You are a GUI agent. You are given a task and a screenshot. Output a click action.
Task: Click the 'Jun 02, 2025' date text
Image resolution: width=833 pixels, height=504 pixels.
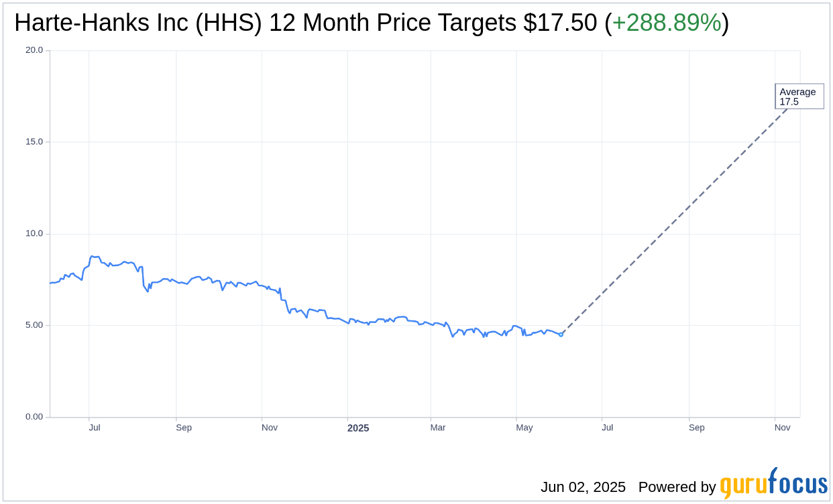tap(583, 487)
